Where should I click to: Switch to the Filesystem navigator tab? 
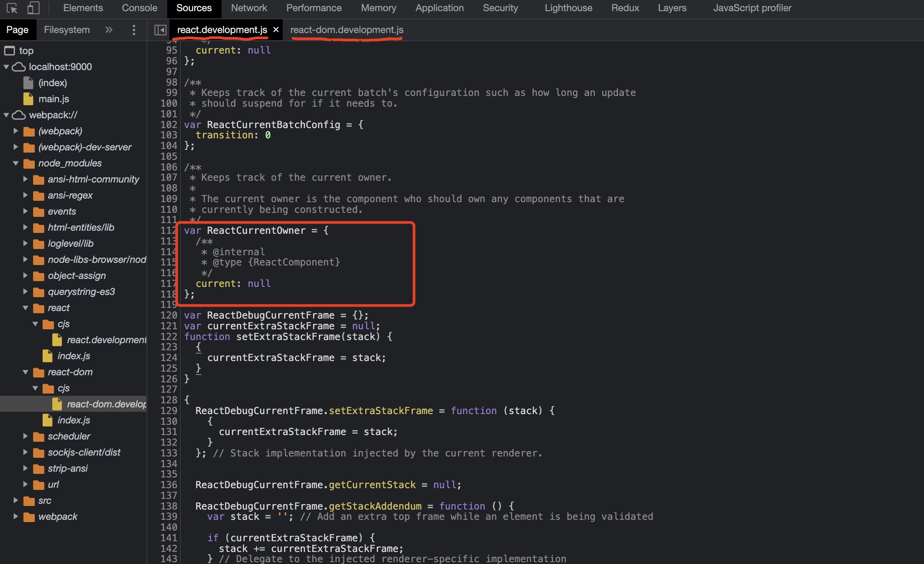66,30
